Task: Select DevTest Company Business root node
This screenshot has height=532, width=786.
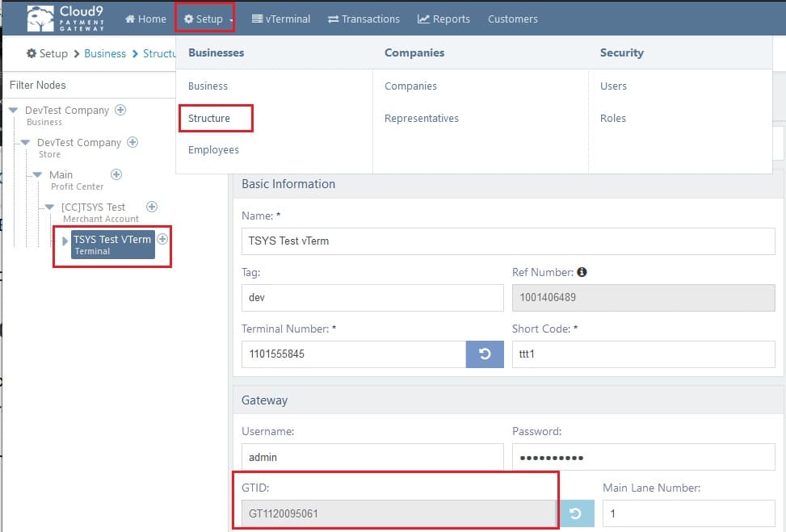Action: 67,115
